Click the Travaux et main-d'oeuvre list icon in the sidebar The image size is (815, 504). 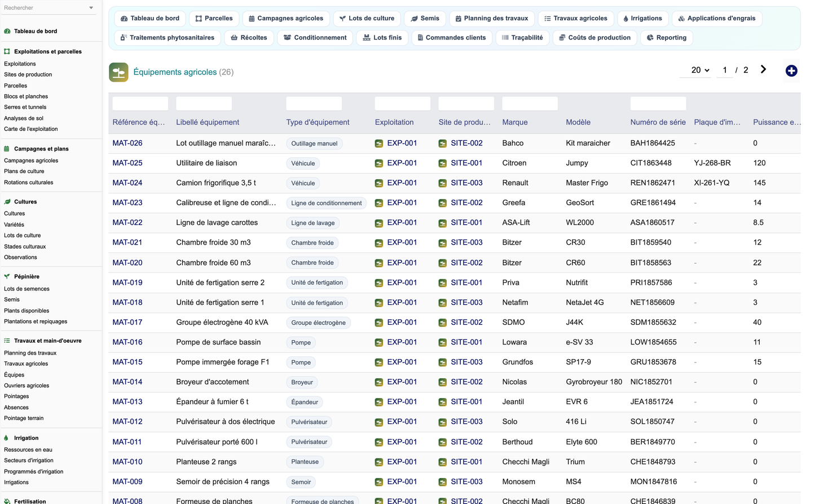click(7, 341)
